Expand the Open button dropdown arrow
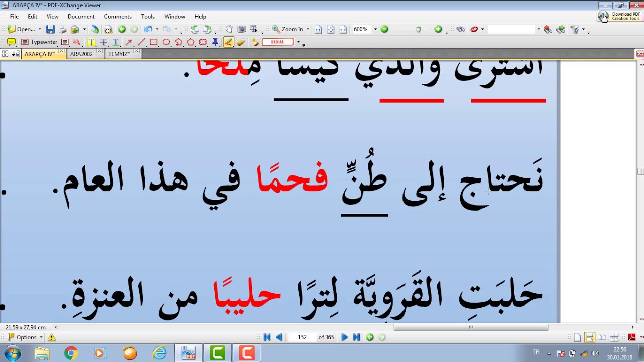644x362 pixels. point(40,29)
